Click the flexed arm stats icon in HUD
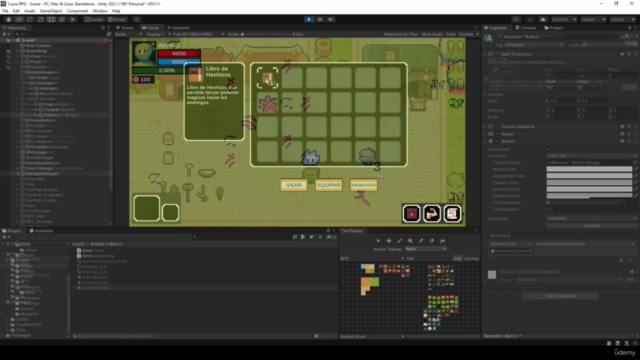Screen dimensions: 640x360 tap(432, 213)
